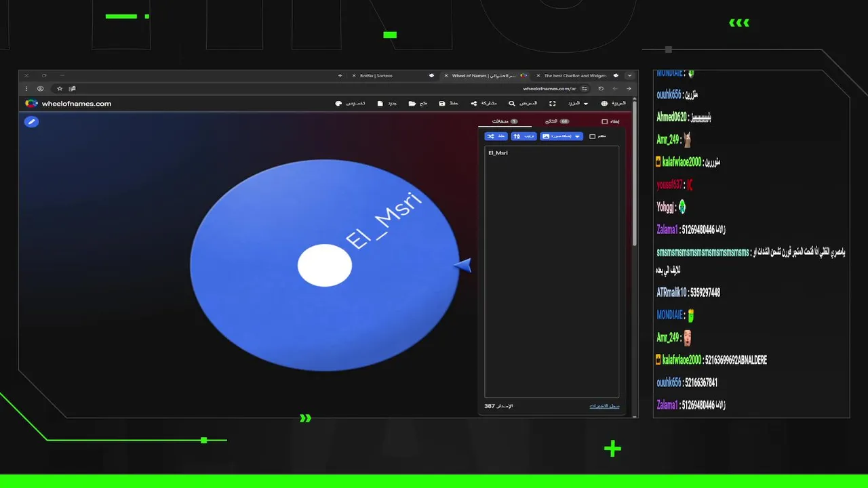Open the changelog link at panel bottom
The height and width of the screenshot is (488, 868).
(x=604, y=406)
